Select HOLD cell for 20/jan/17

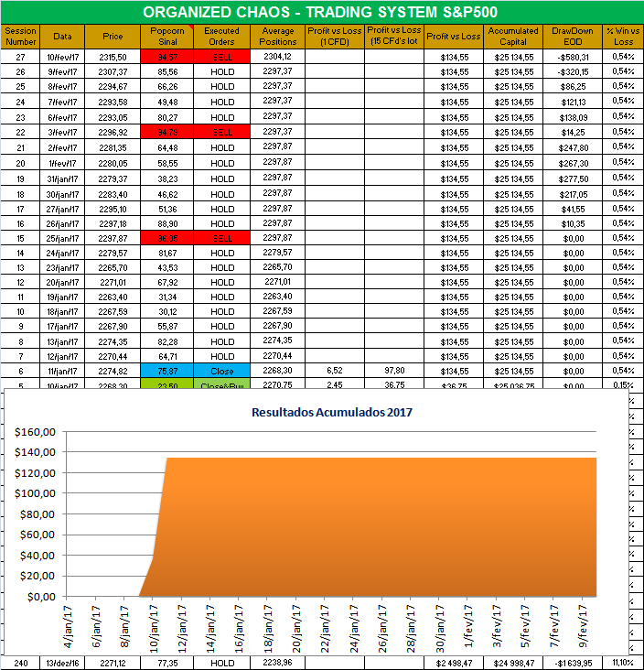[x=222, y=283]
